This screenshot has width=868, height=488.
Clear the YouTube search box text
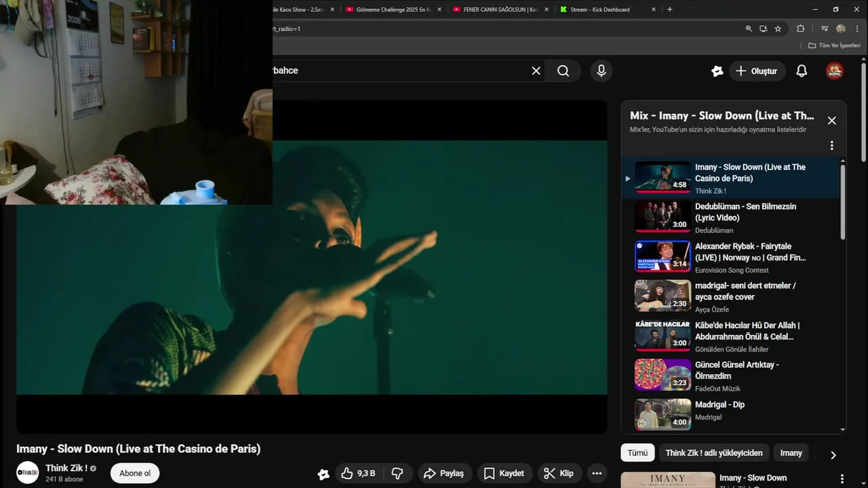click(536, 70)
